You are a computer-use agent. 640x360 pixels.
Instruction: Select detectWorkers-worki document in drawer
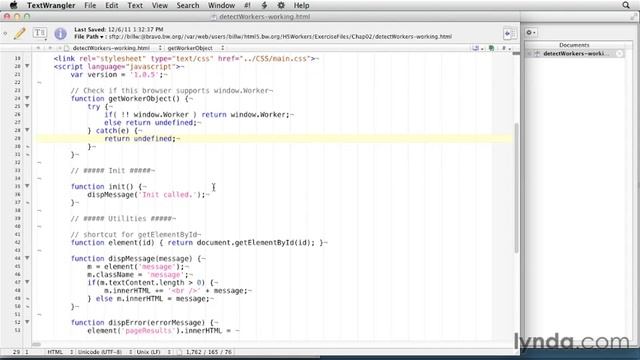point(575,53)
